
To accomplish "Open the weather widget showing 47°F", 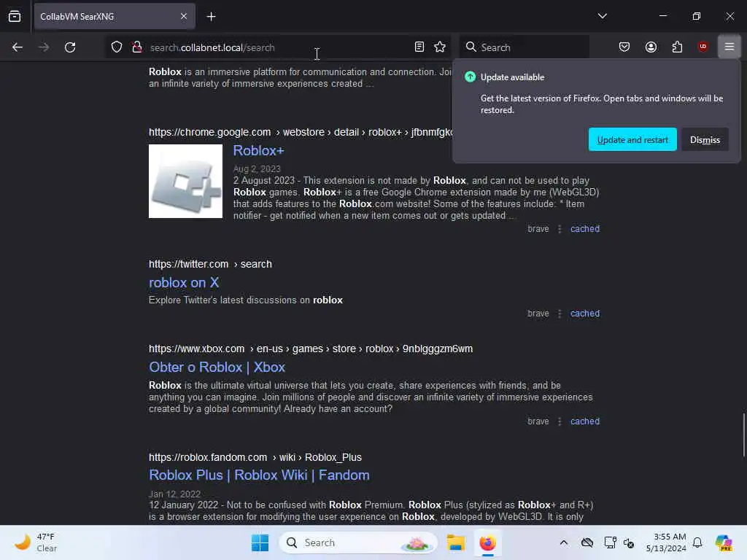I will click(36, 542).
